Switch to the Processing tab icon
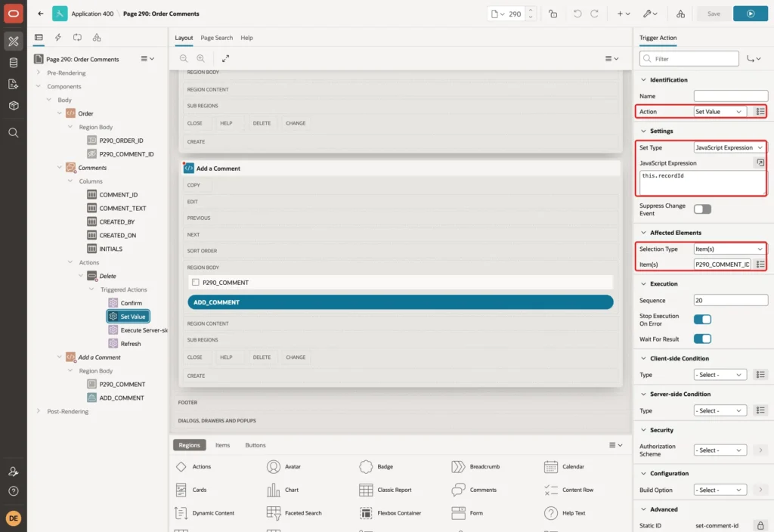Viewport: 774px width, 532px height. point(78,38)
